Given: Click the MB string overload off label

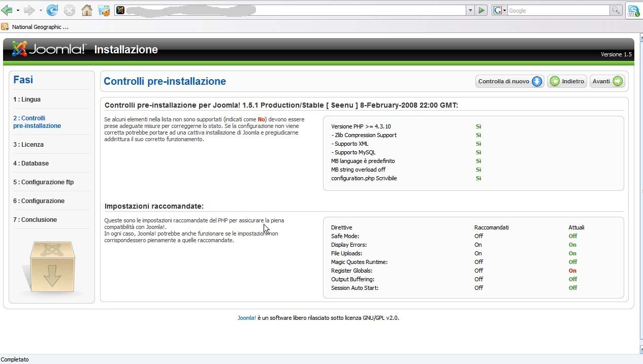Looking at the screenshot, I should (358, 170).
